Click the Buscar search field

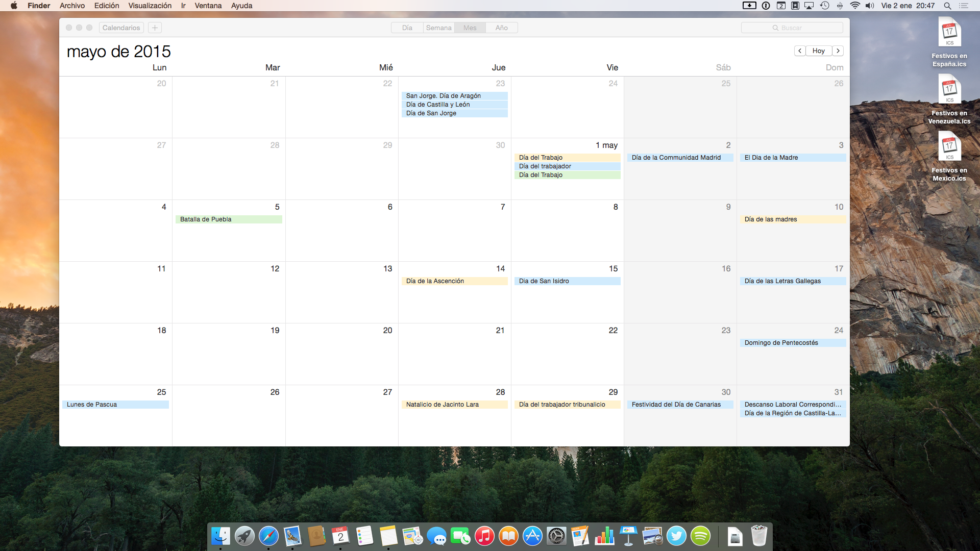pos(792,28)
